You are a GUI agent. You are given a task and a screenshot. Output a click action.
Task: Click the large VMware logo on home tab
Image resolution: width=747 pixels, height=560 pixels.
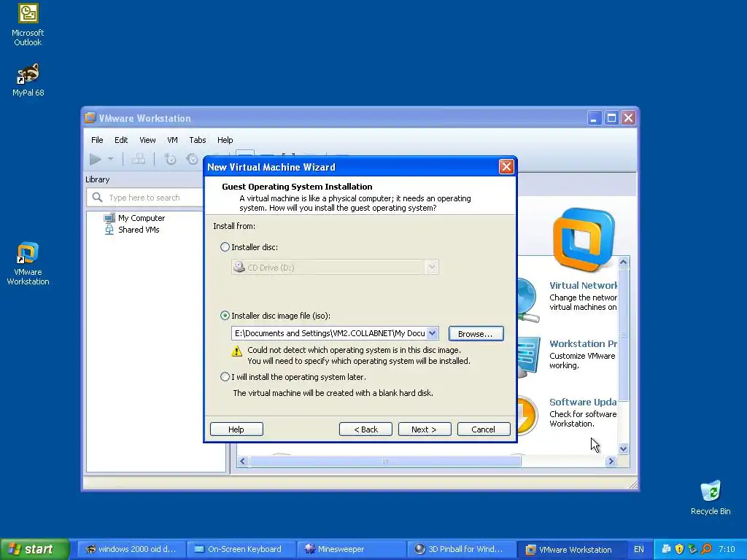pos(584,239)
